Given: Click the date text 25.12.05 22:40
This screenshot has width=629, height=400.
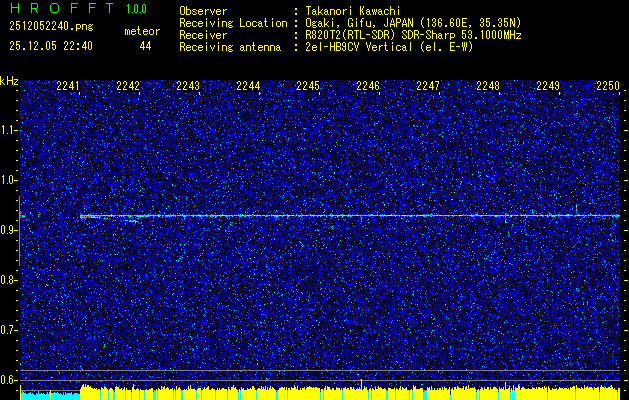Looking at the screenshot, I should (51, 46).
